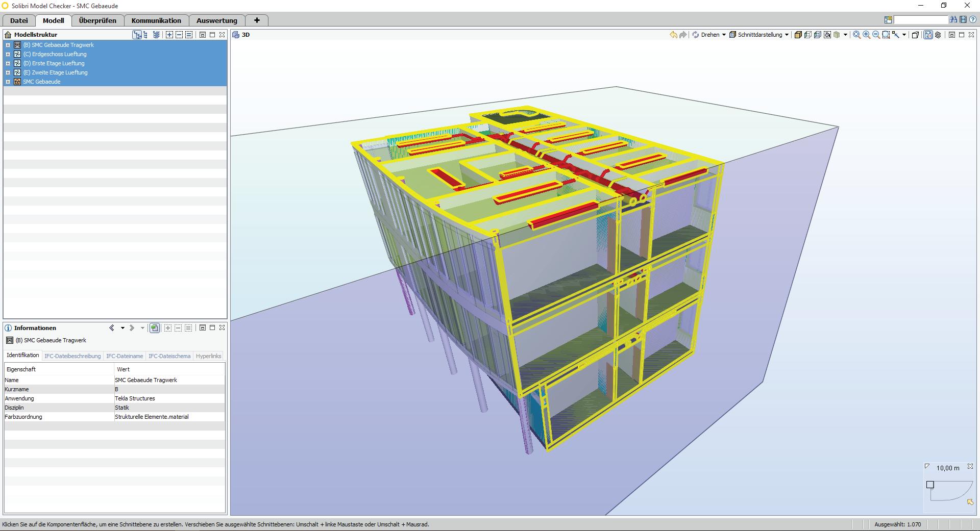Go back in Informationen history
Screen dimensions: 980x531
click(x=112, y=328)
